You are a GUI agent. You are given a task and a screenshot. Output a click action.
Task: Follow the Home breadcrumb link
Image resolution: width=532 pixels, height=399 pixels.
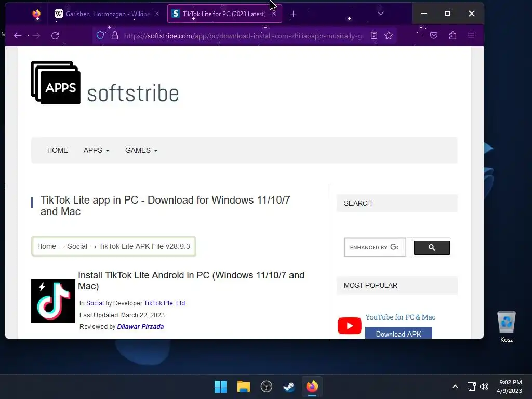46,246
